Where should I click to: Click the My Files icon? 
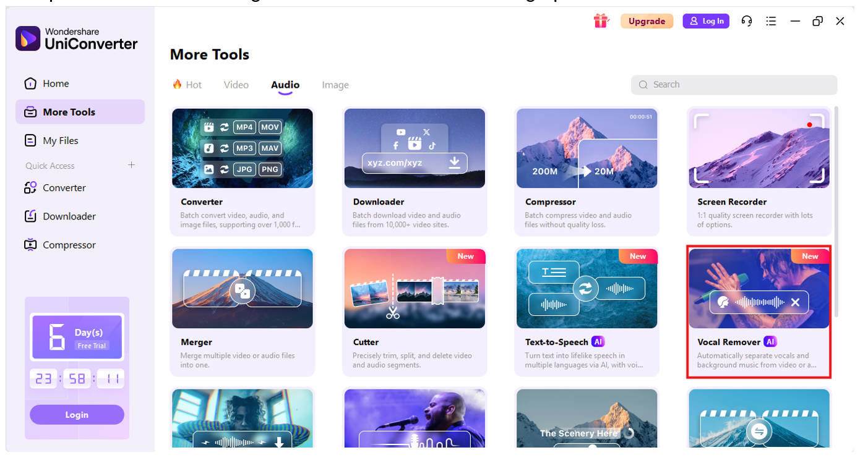[x=30, y=140]
